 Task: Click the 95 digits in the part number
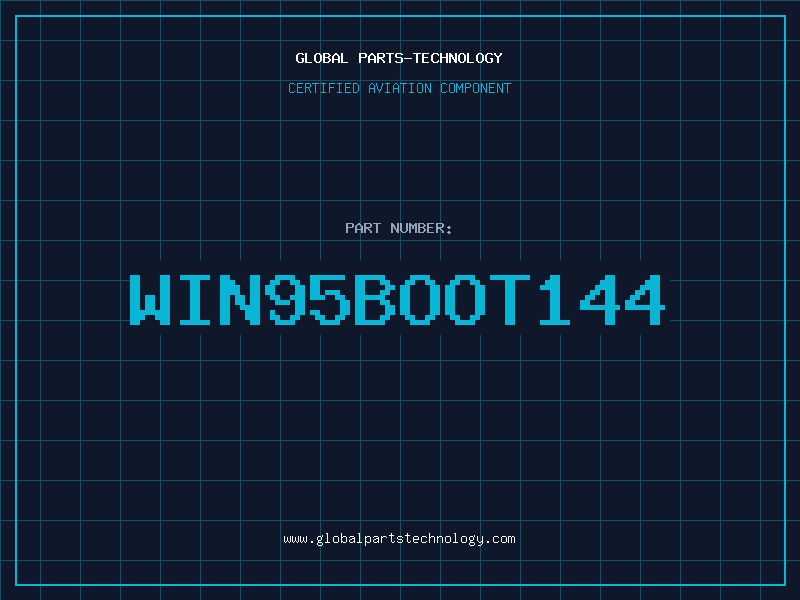[308, 300]
